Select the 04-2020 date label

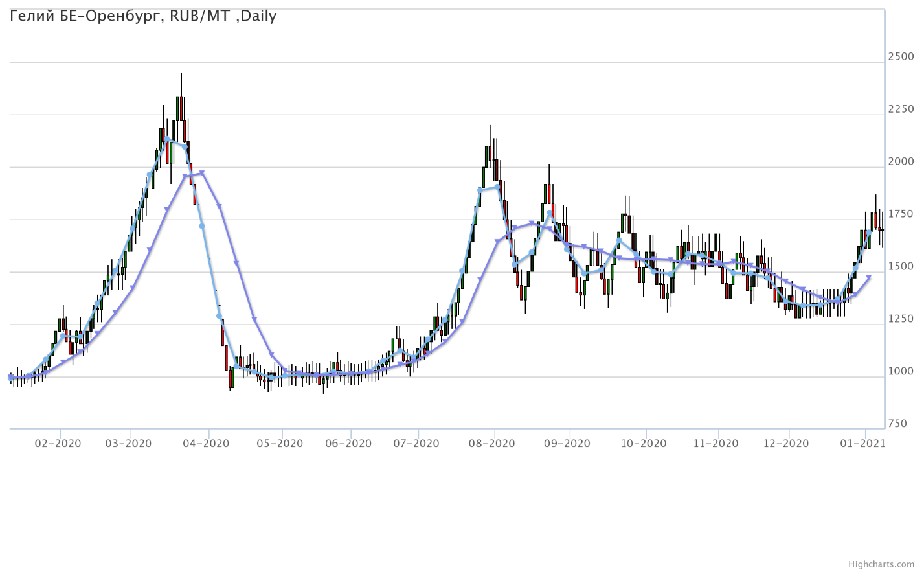(x=206, y=444)
